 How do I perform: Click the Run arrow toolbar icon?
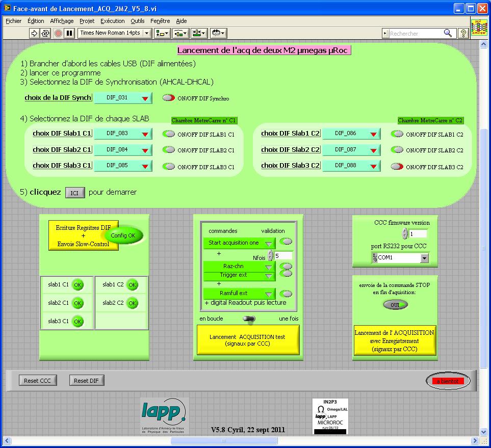pyautogui.click(x=34, y=33)
